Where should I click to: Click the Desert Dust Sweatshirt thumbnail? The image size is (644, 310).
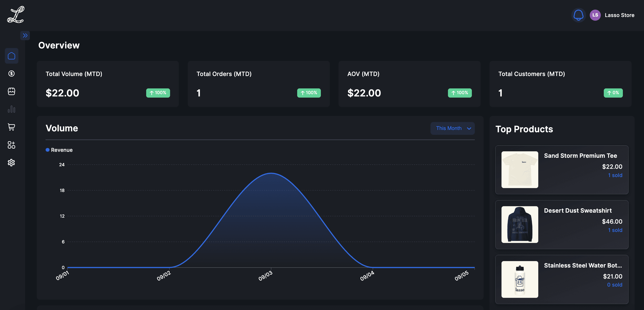point(520,224)
